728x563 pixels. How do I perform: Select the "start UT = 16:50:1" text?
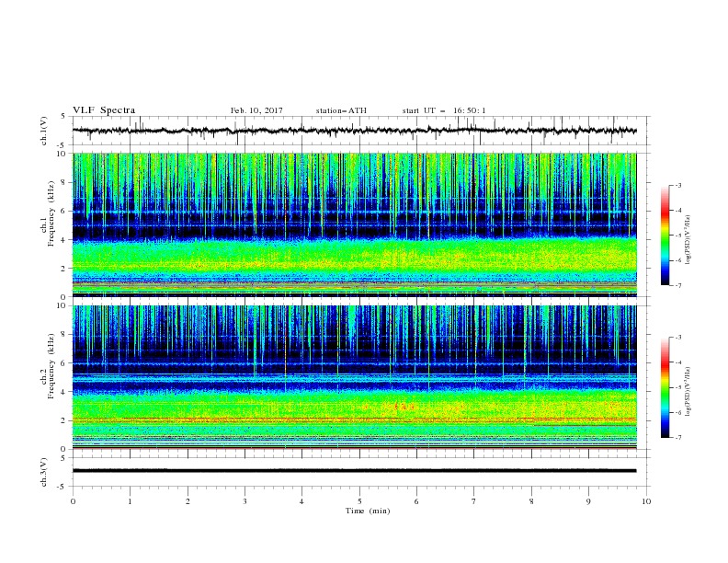pyautogui.click(x=444, y=110)
